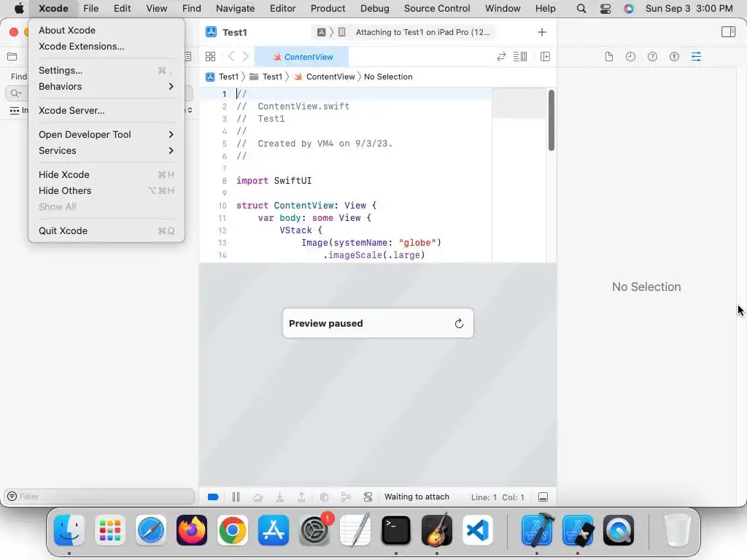747x560 pixels.
Task: Expand the Services submenu
Action: (107, 150)
